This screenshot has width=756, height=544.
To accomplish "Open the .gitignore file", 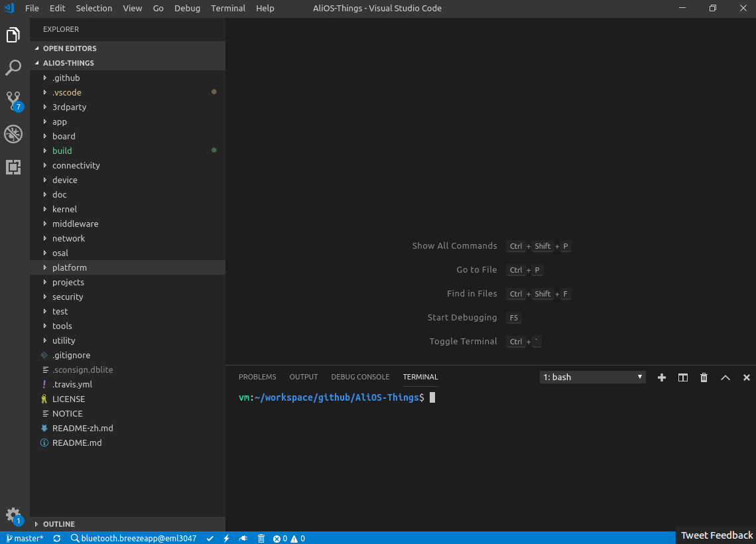I will [x=127, y=355].
